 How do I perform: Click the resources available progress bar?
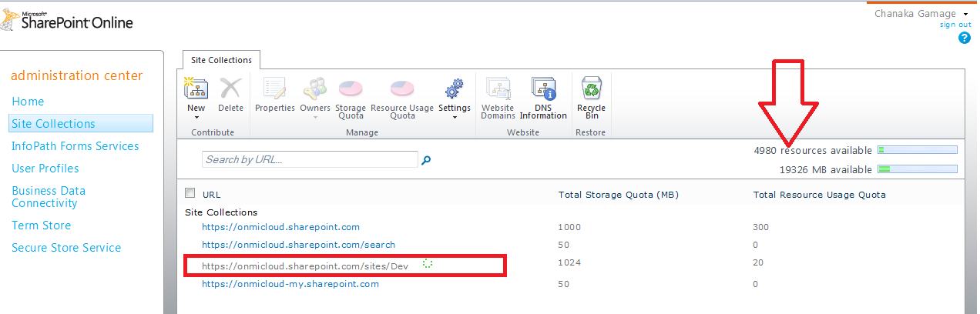(917, 150)
